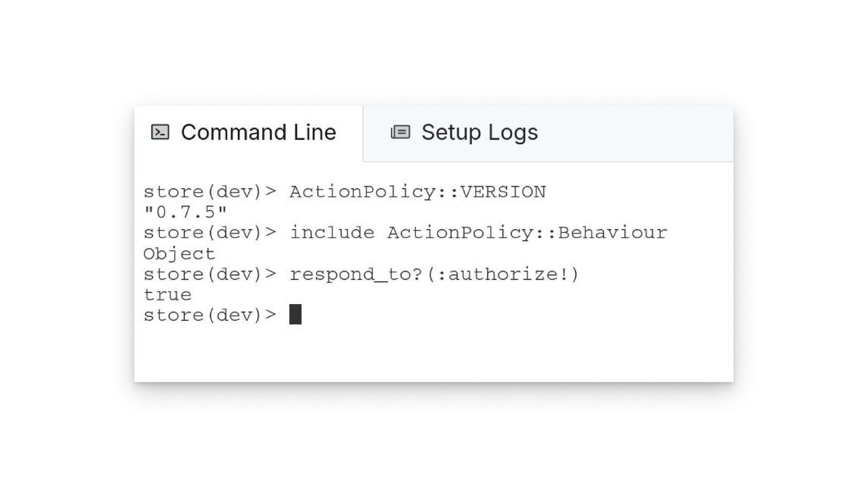
Task: Click the ActionPolicy::VERSION command text
Action: point(417,192)
